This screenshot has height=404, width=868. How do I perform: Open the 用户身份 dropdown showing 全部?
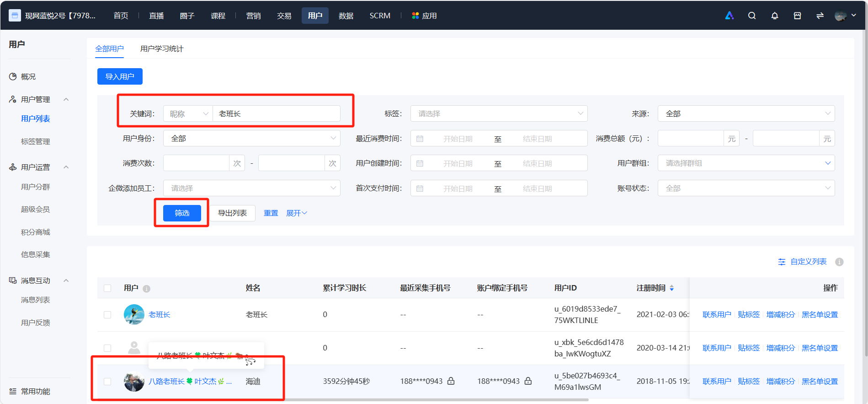[251, 138]
